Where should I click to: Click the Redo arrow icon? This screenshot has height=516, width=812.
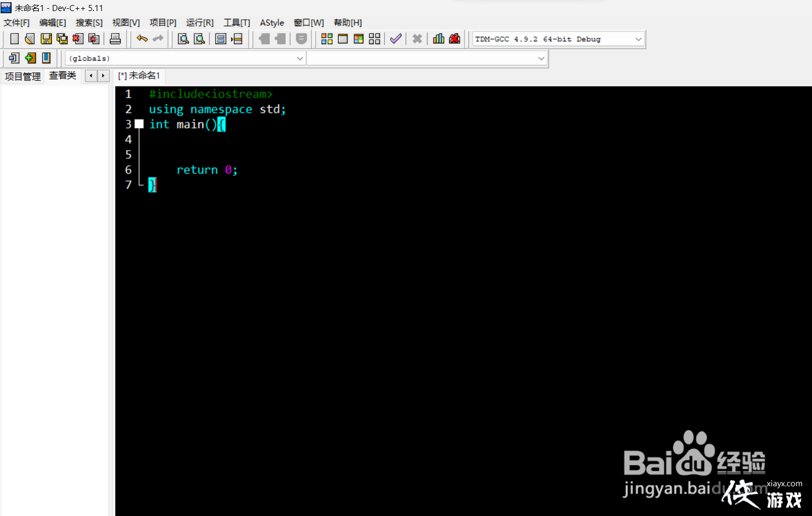pos(158,39)
